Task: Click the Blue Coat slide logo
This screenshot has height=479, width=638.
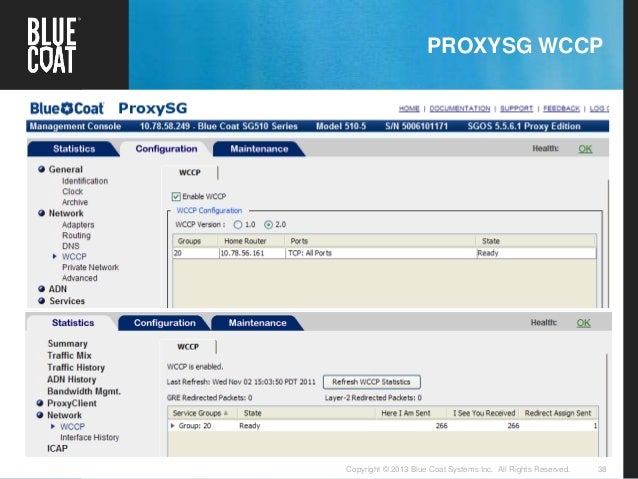Action: pos(52,45)
